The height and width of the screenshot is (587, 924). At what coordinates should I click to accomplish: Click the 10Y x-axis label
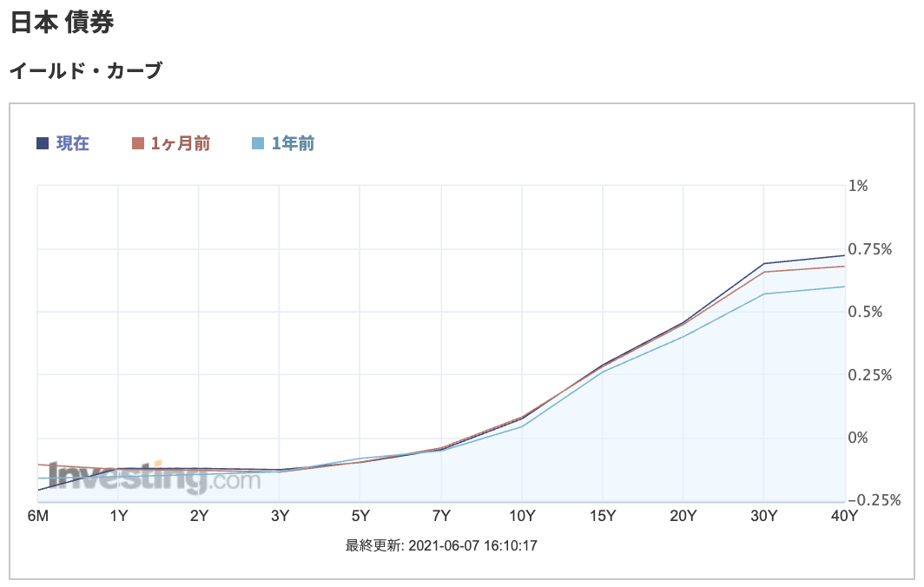(x=522, y=517)
